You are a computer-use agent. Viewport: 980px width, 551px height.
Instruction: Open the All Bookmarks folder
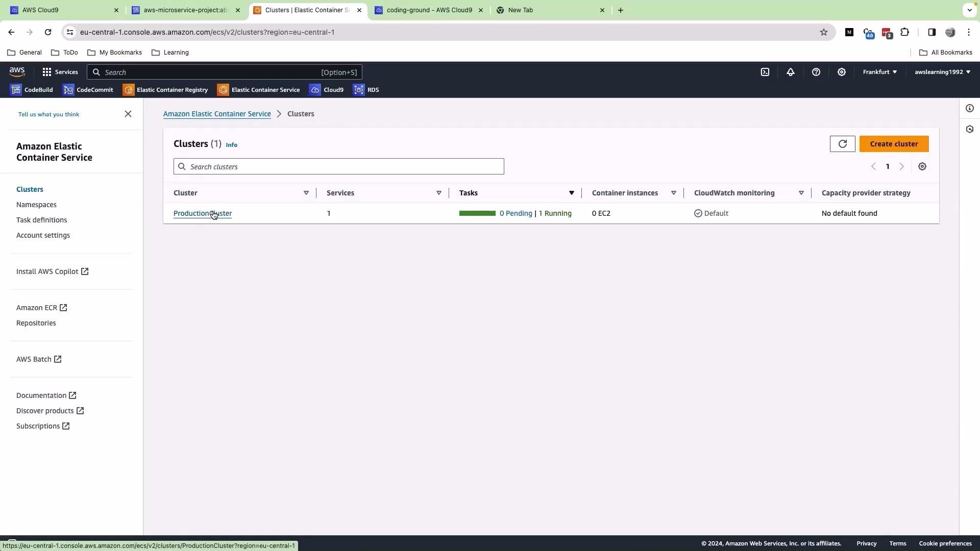pos(946,53)
